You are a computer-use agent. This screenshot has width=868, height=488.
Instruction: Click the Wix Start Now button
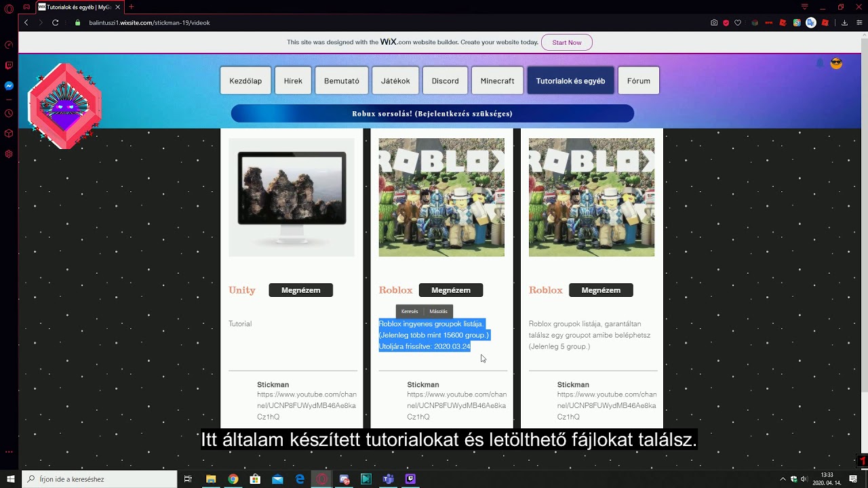(566, 42)
